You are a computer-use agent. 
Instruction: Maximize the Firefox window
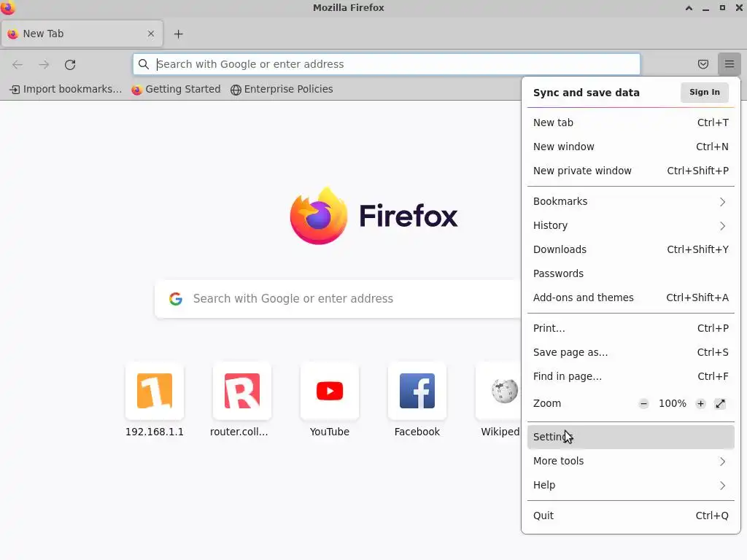(x=722, y=8)
